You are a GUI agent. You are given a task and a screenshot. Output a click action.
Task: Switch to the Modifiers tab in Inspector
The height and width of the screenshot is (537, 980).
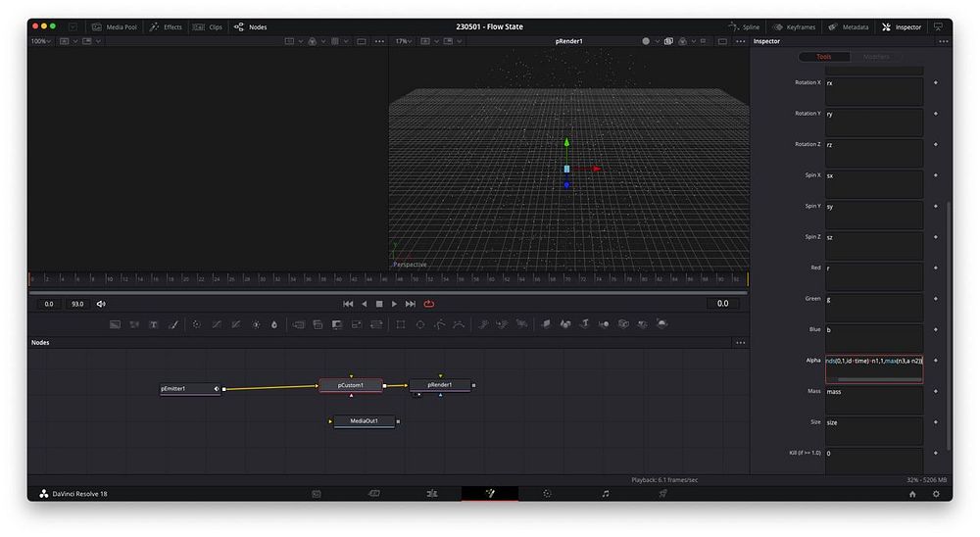(x=876, y=57)
